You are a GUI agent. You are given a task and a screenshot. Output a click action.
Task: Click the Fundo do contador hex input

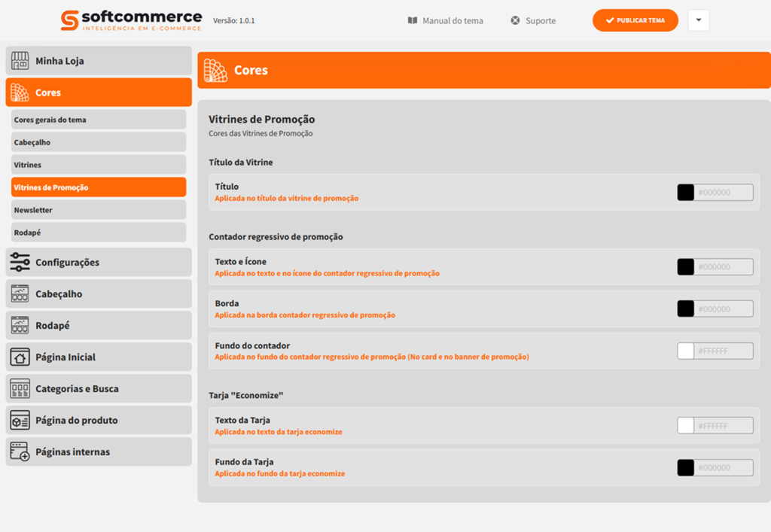[724, 351]
